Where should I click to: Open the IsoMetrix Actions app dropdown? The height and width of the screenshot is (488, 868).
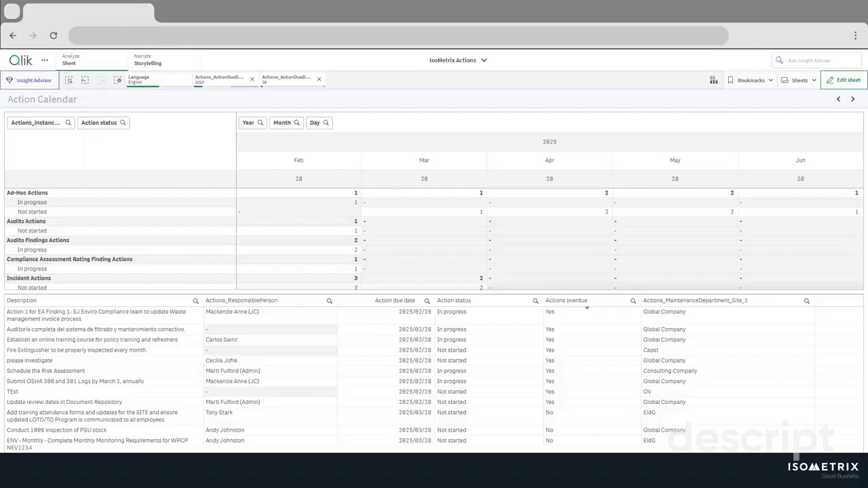pos(458,60)
